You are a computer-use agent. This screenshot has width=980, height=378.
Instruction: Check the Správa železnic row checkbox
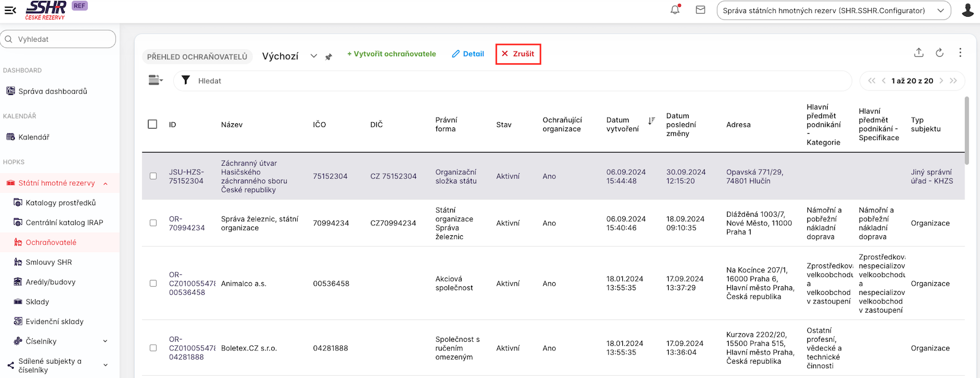pyautogui.click(x=153, y=223)
